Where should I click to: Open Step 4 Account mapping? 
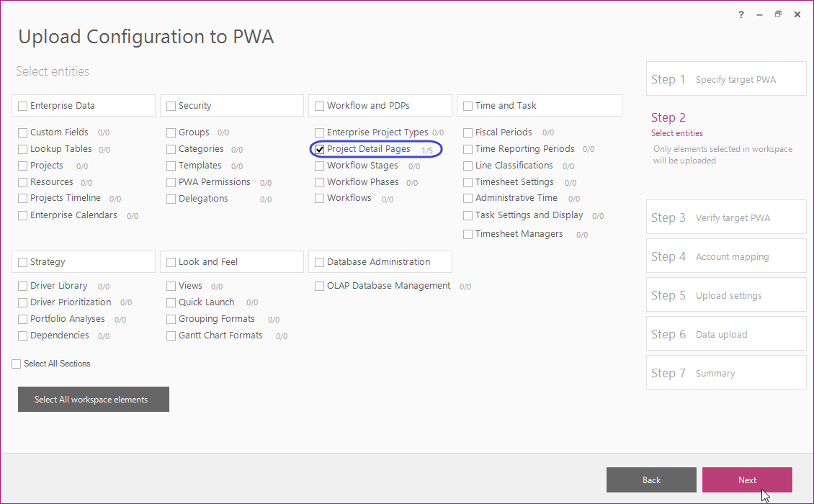[726, 256]
